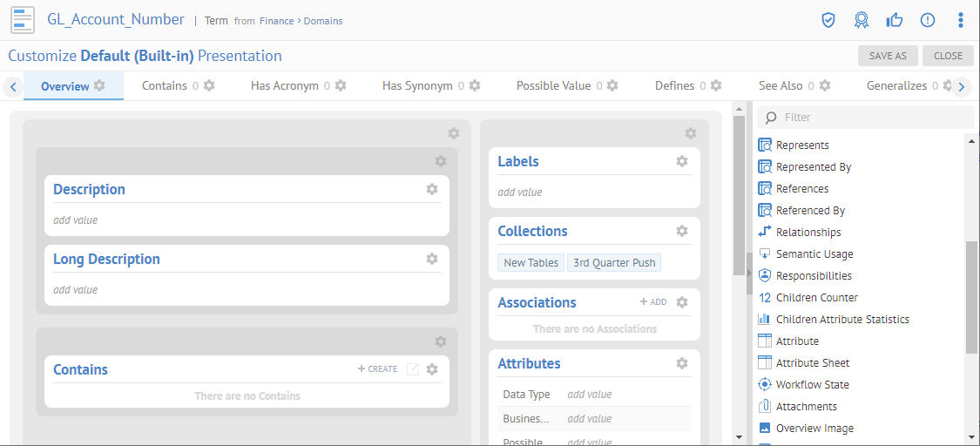Click the Contains open-in-new-window icon

(413, 369)
